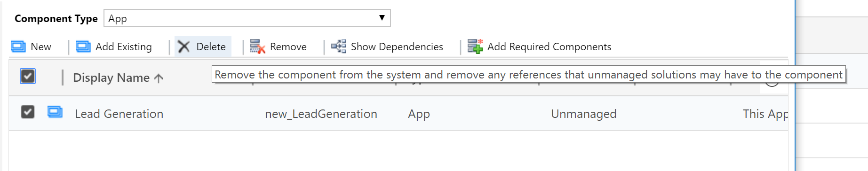This screenshot has width=868, height=171.
Task: Uncheck the Lead Generation row checkbox
Action: click(x=28, y=112)
